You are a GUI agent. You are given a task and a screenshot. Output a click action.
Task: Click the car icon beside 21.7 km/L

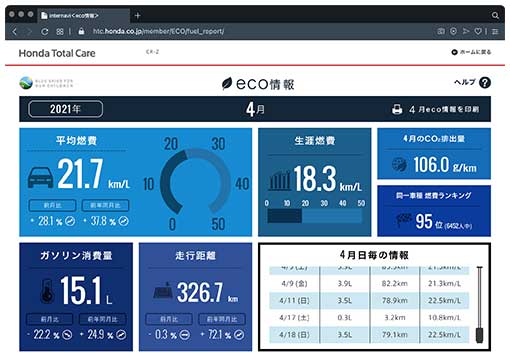pyautogui.click(x=40, y=177)
